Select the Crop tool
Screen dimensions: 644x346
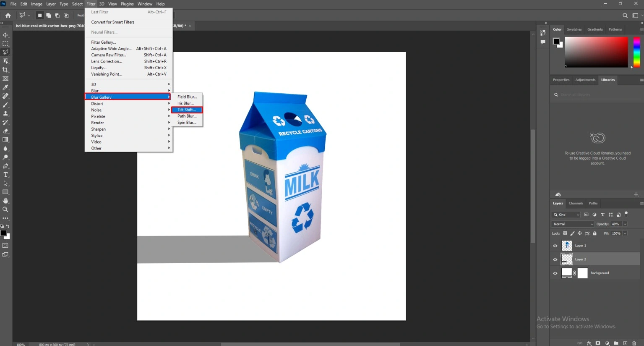tap(5, 70)
